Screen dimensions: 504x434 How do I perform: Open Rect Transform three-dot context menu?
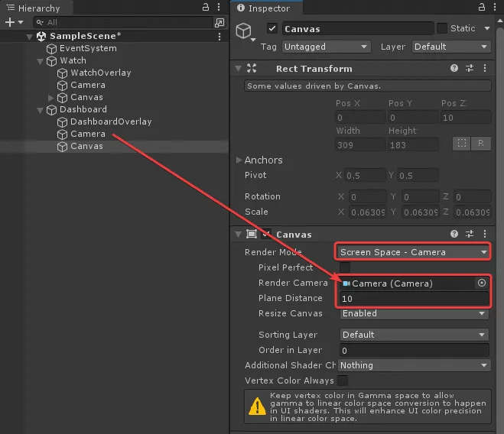click(485, 68)
